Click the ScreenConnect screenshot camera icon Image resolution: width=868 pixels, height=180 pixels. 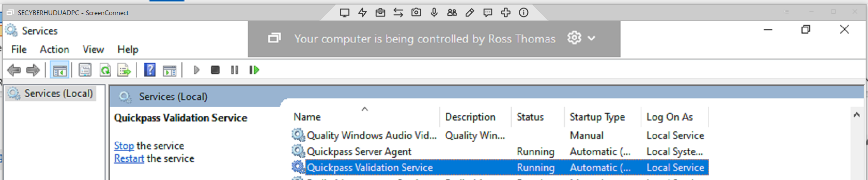coord(416,13)
